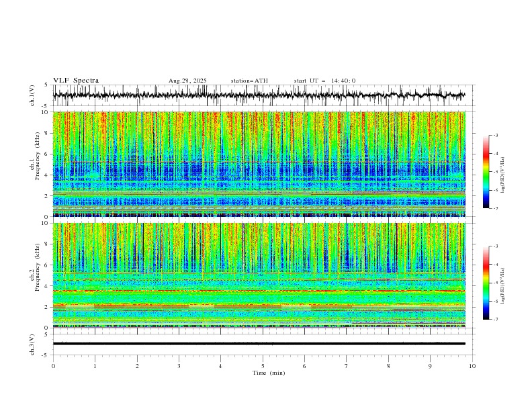Click the "ch.3(V)" axis label

click(32, 345)
